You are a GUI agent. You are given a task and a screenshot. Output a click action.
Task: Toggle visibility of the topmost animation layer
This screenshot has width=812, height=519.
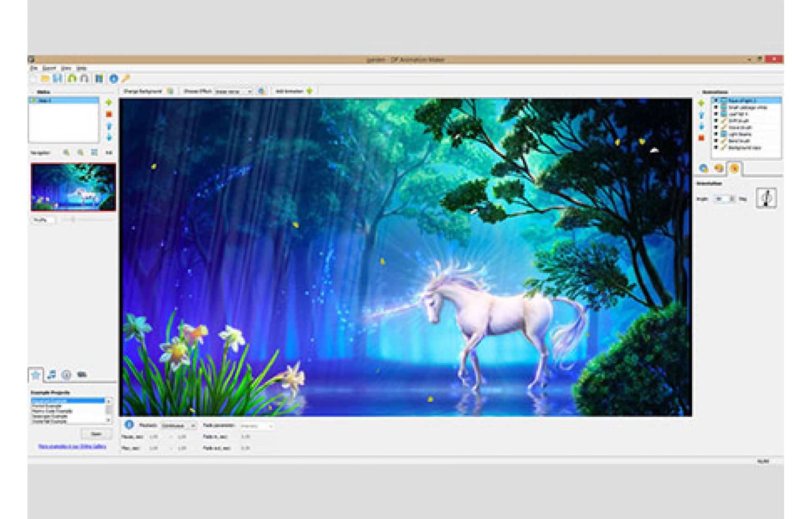pyautogui.click(x=715, y=100)
